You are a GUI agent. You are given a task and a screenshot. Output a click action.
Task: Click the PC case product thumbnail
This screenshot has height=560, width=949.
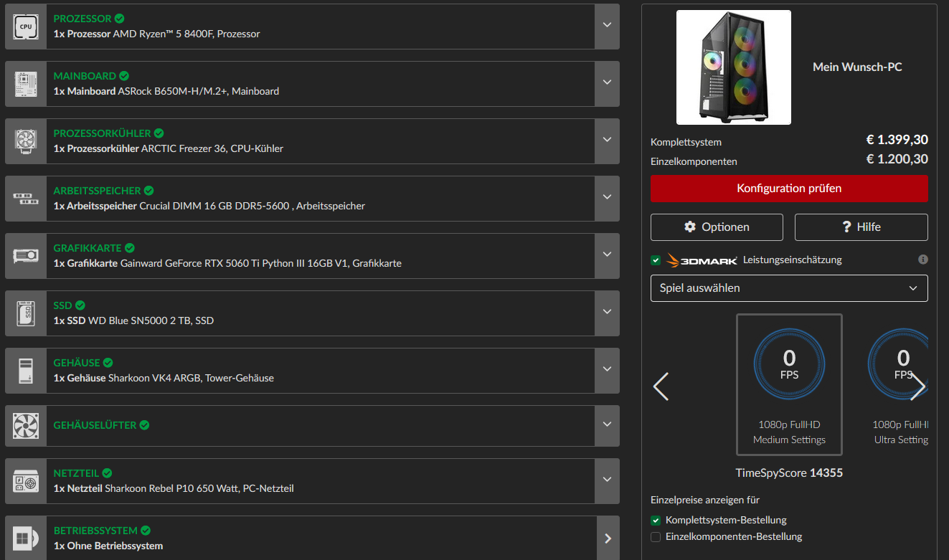(734, 67)
